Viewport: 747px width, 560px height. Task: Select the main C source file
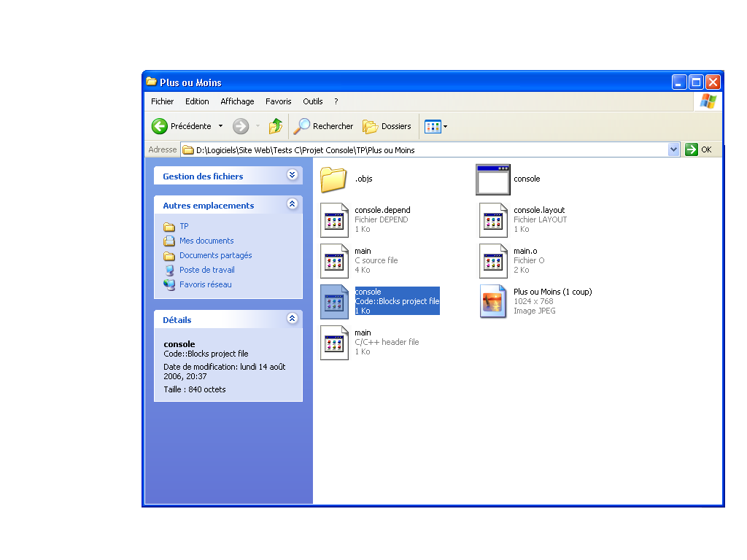click(334, 261)
